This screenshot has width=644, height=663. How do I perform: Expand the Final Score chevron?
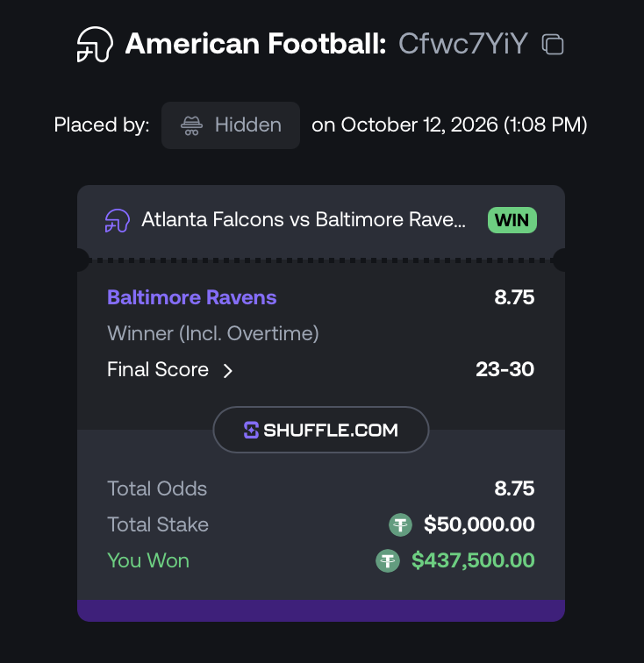click(227, 371)
